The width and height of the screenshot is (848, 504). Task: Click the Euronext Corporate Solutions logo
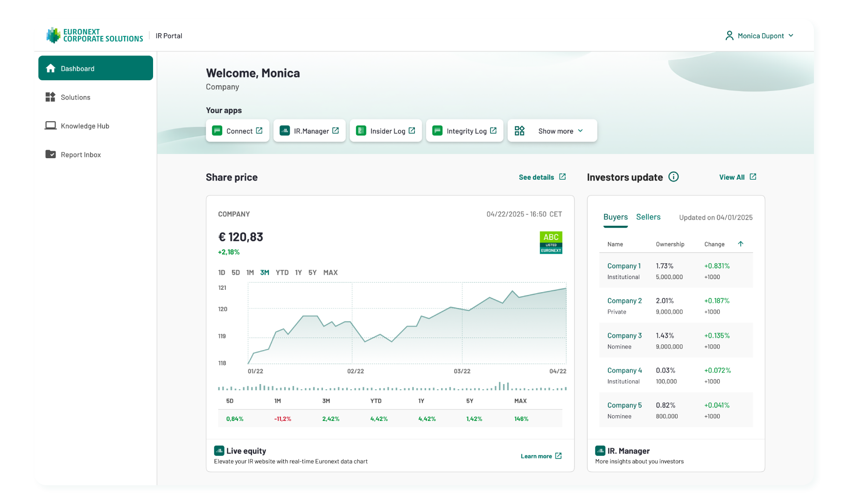(x=95, y=35)
